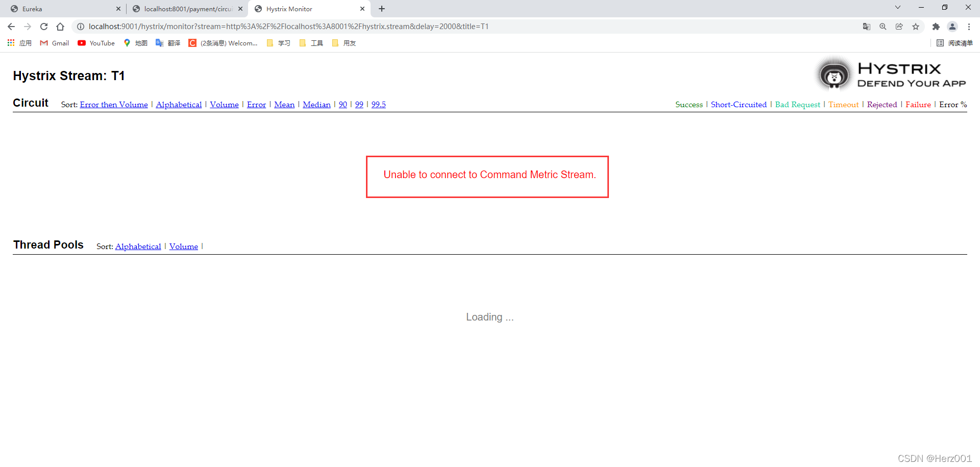Open the Google Translate bookmark
Viewport: 980px width, 467px height.
tap(168, 43)
